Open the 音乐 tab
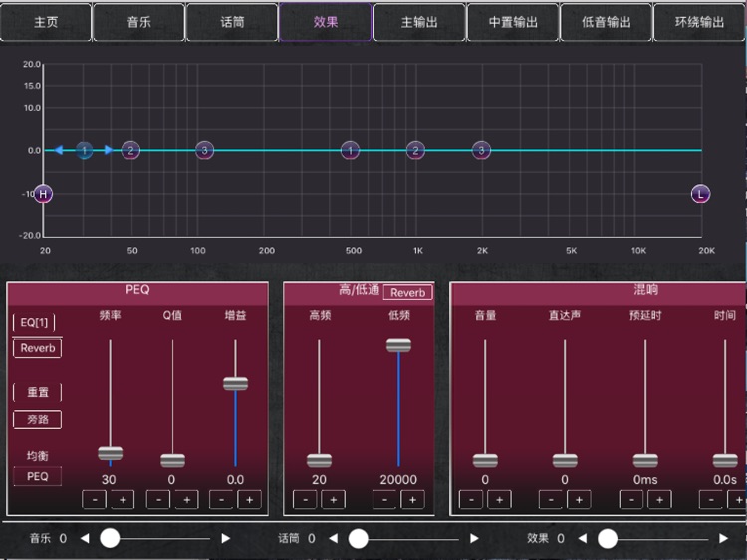The image size is (747, 560). coord(138,22)
